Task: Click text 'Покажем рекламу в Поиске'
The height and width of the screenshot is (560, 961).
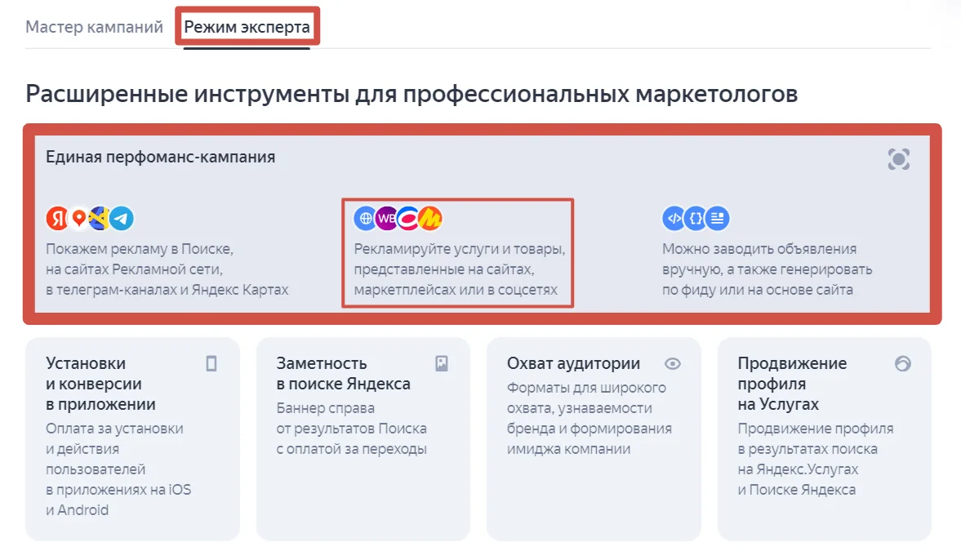Action: pyautogui.click(x=139, y=249)
